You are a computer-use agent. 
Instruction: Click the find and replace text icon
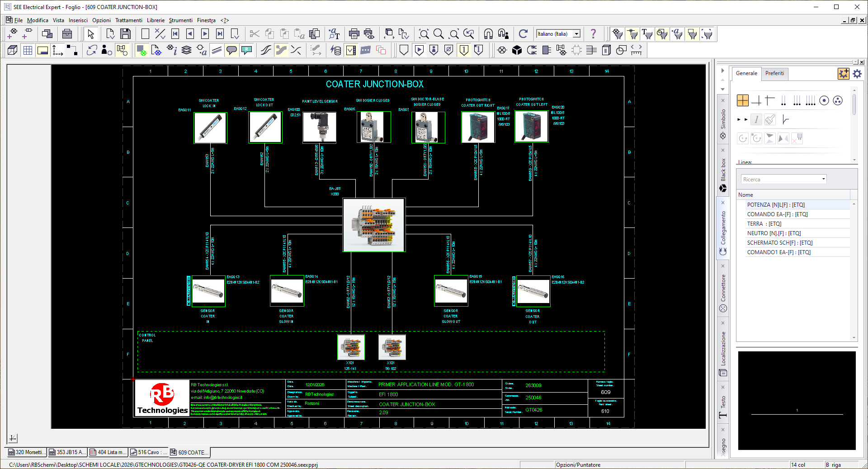(x=334, y=34)
